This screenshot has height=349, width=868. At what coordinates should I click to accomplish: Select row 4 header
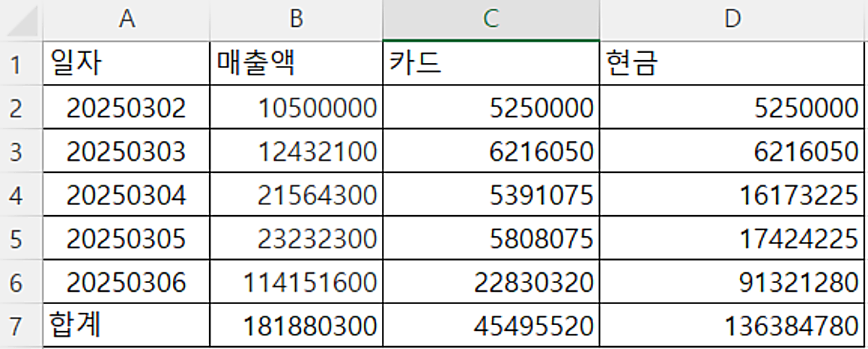click(22, 194)
